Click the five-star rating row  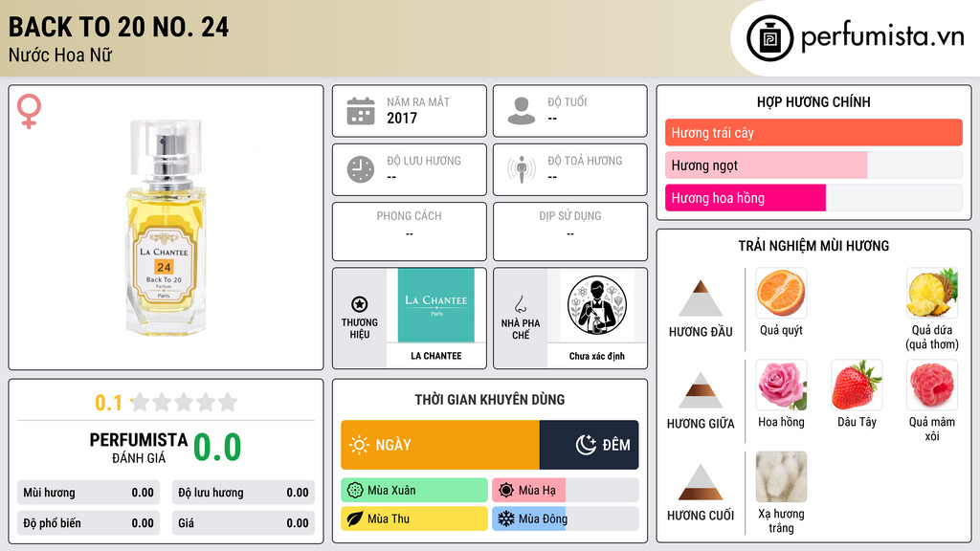click(x=184, y=402)
